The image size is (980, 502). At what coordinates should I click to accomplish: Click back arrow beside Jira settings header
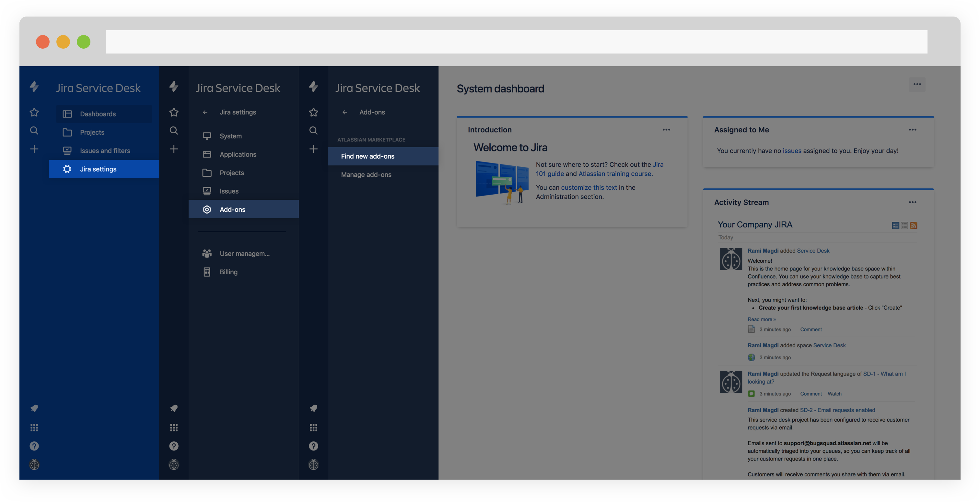click(205, 112)
